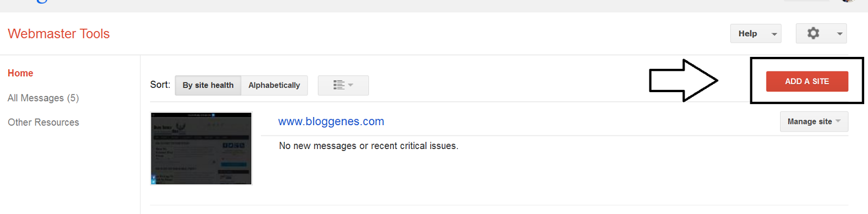Select the 'No new messages' status text

point(369,146)
